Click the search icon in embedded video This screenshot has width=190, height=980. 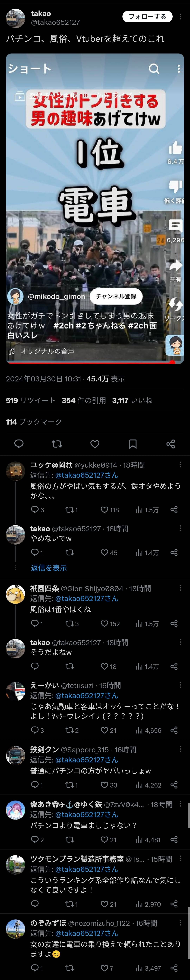click(x=154, y=68)
